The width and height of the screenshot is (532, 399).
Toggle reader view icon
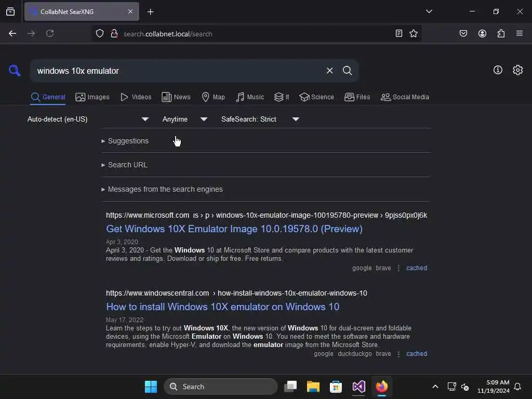(x=399, y=33)
